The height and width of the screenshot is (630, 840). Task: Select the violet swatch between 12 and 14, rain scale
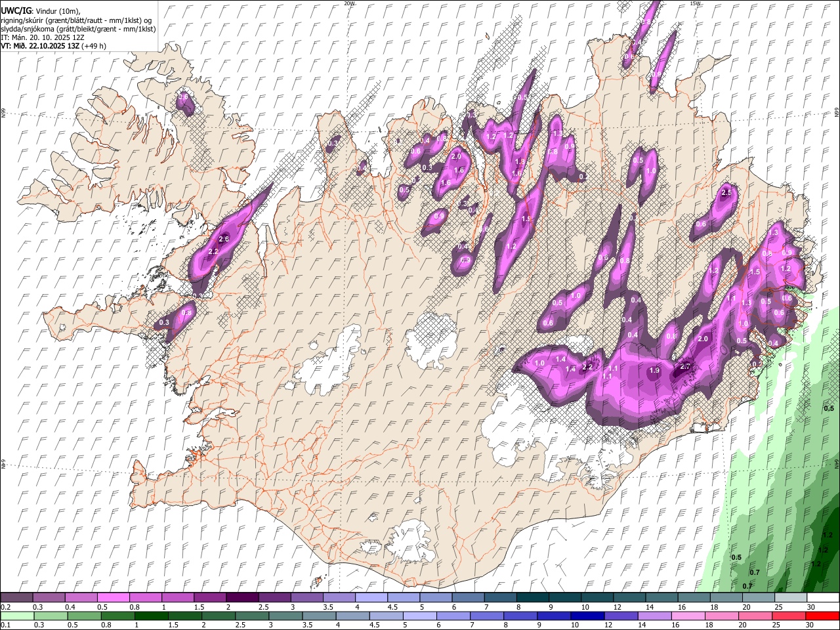coord(621,616)
